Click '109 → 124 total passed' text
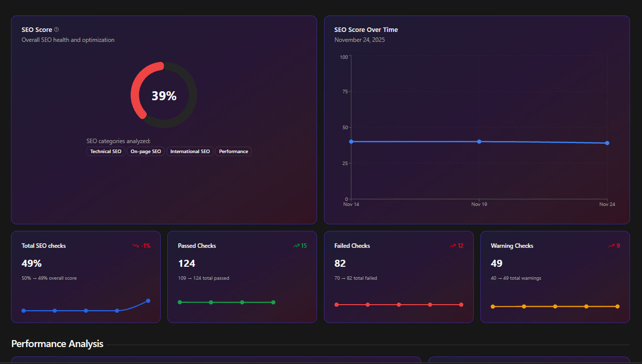 tap(204, 278)
